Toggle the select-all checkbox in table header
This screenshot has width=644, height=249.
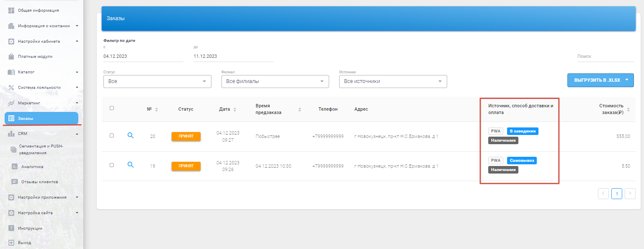pyautogui.click(x=112, y=108)
